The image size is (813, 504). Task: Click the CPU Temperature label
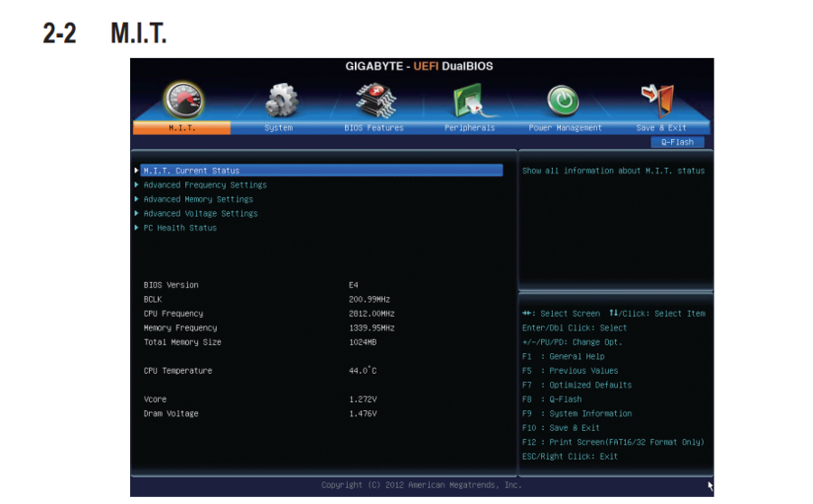(x=178, y=370)
